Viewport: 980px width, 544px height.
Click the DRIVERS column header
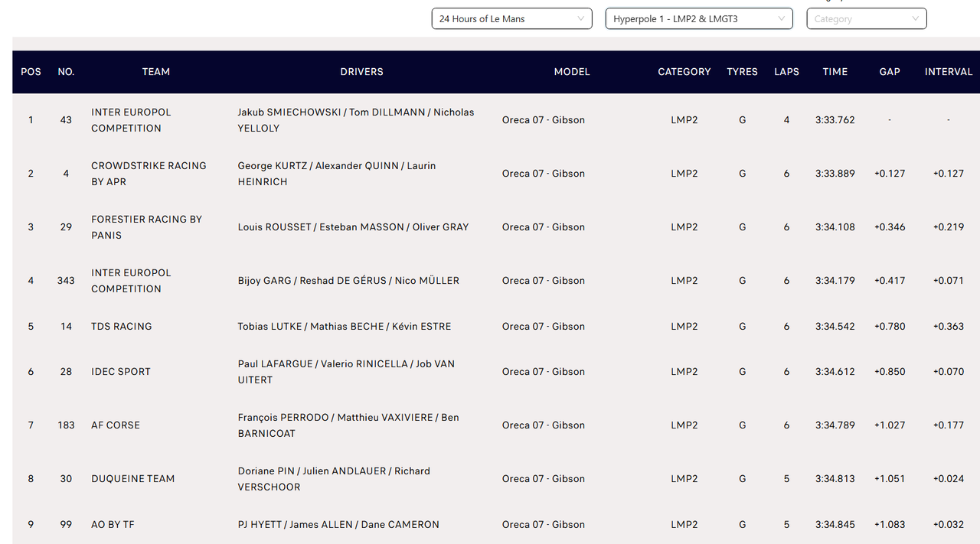(361, 72)
